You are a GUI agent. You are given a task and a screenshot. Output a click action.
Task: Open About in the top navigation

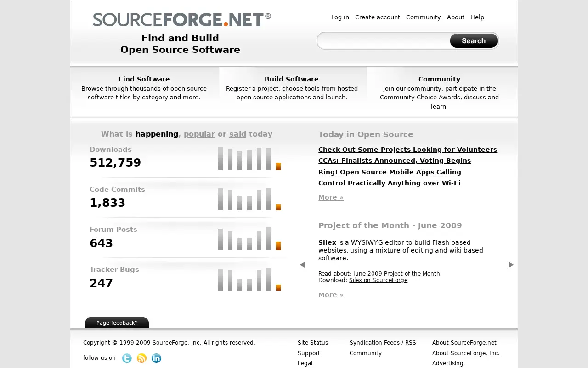click(456, 17)
